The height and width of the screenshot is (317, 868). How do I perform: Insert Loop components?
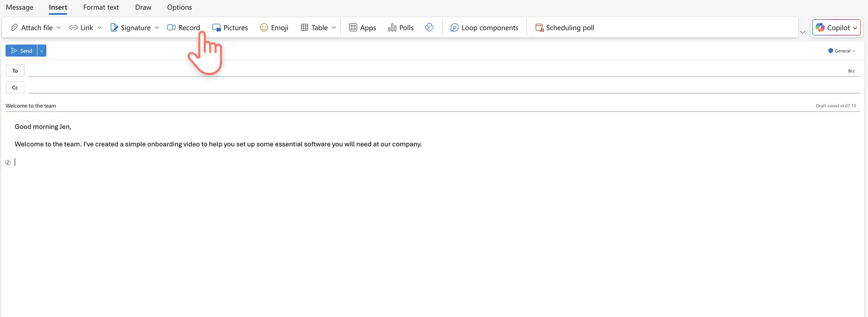click(484, 28)
